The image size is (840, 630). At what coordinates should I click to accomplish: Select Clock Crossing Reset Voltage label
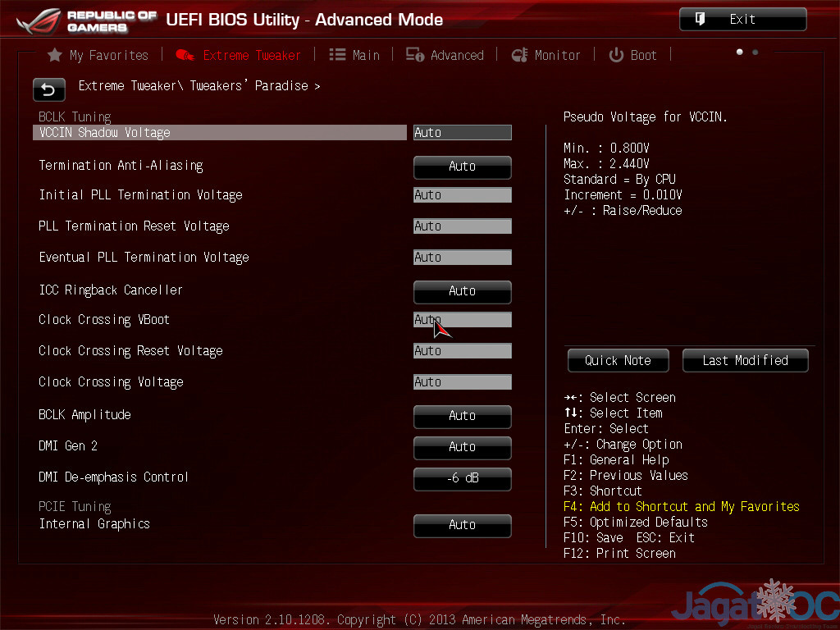pyautogui.click(x=130, y=351)
